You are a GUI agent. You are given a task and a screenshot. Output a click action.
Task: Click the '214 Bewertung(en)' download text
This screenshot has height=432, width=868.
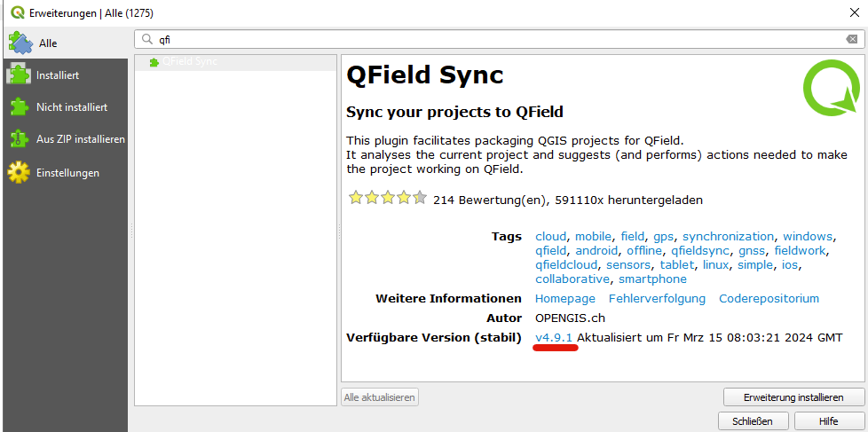568,200
